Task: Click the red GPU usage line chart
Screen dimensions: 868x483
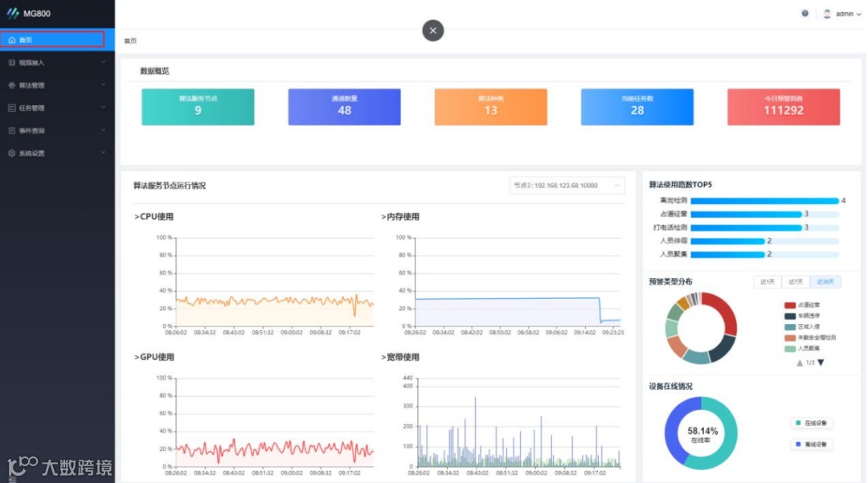Action: [275, 450]
